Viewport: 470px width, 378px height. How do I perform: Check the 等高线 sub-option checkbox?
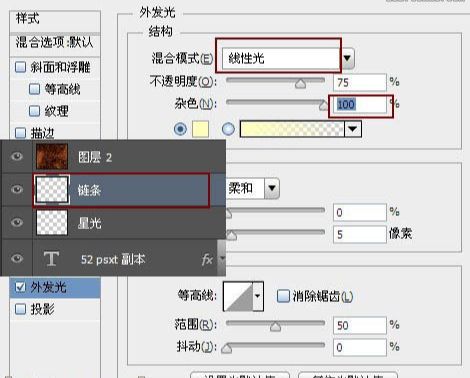(34, 89)
